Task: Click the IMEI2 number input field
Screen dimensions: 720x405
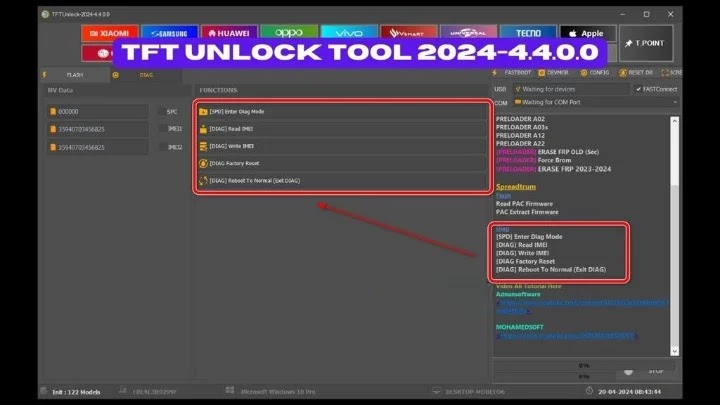Action: pyautogui.click(x=98, y=147)
